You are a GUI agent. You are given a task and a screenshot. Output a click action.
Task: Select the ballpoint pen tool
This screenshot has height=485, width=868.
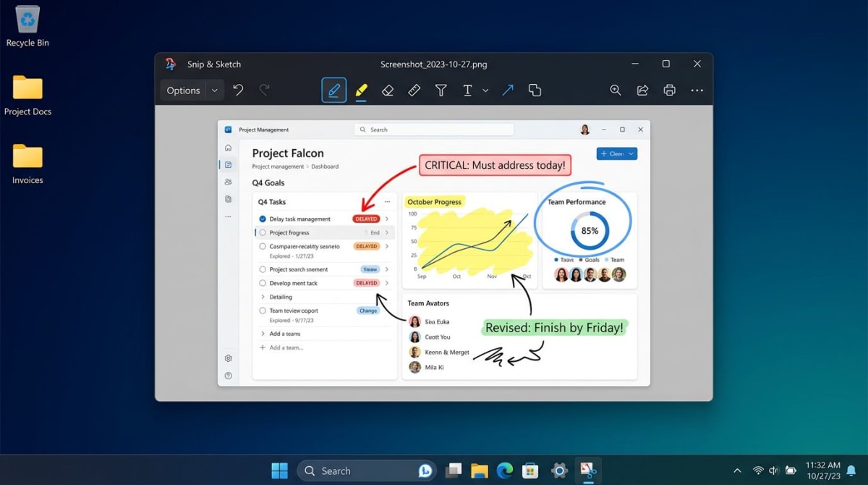333,90
